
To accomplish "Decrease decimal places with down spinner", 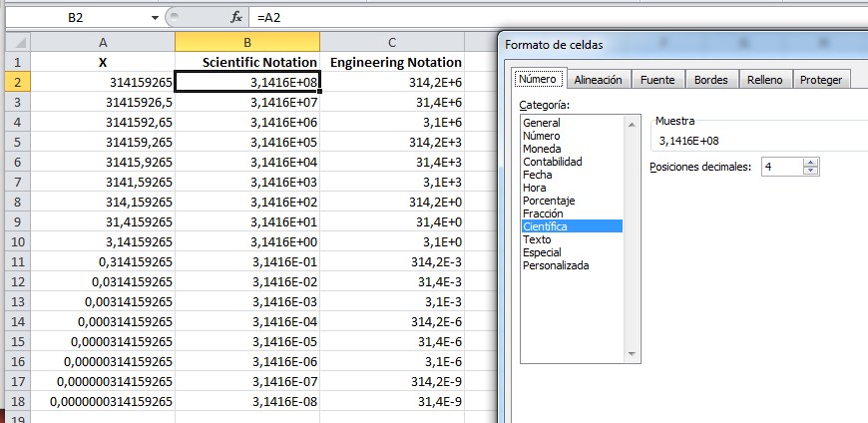I will click(811, 171).
